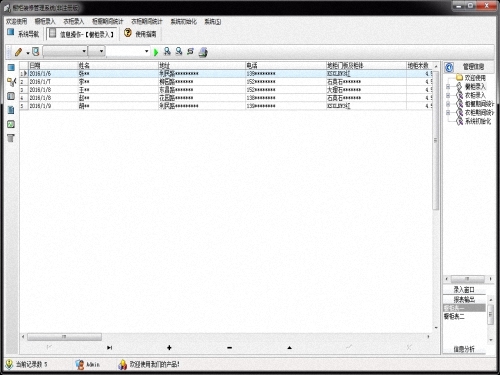This screenshot has width=500, height=375.
Task: Click the name cell 胡**
Action: coord(118,106)
